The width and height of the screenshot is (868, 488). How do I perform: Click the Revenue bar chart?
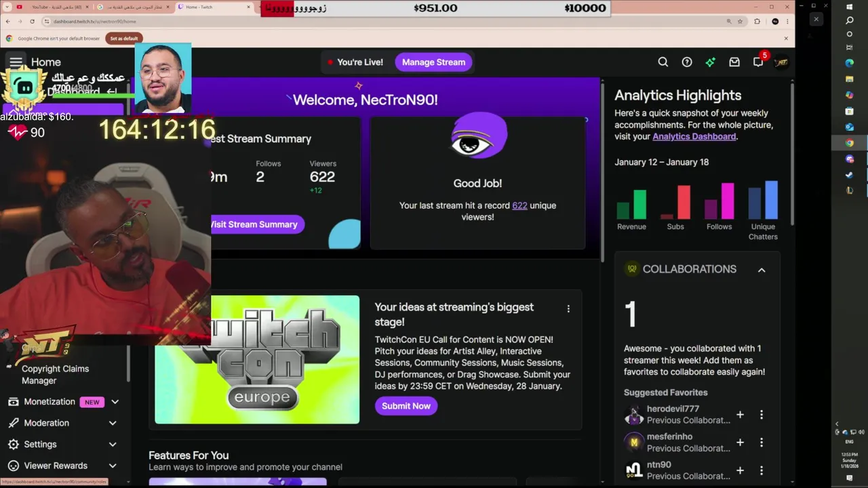631,204
